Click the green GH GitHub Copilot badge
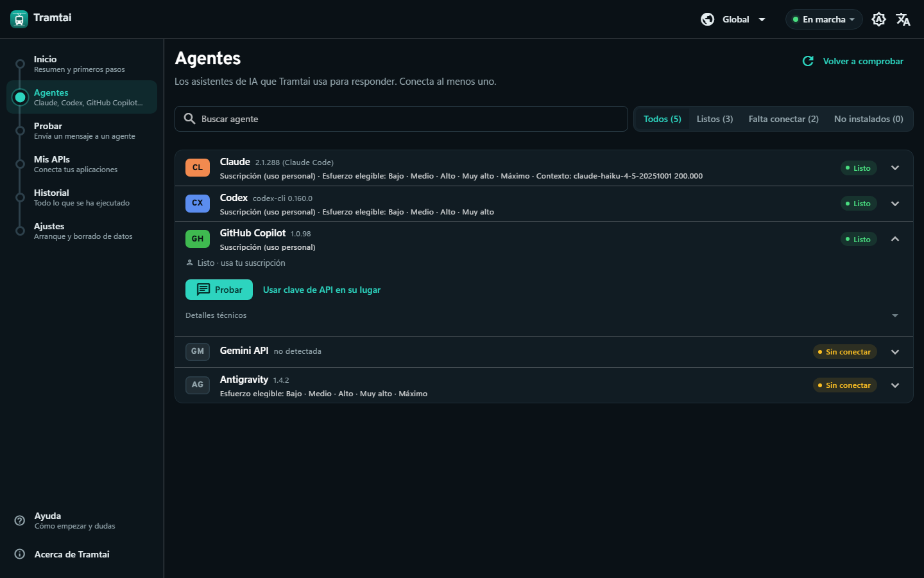924x578 pixels. (x=198, y=239)
